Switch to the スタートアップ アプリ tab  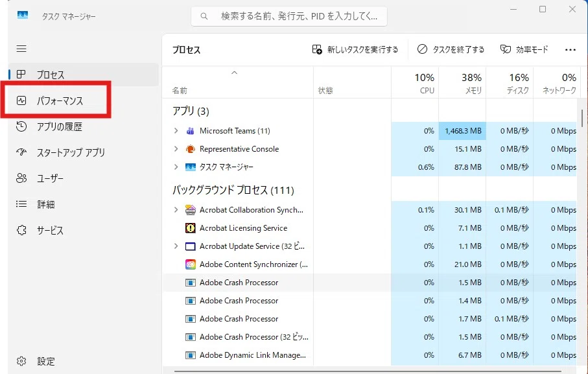coord(83,152)
